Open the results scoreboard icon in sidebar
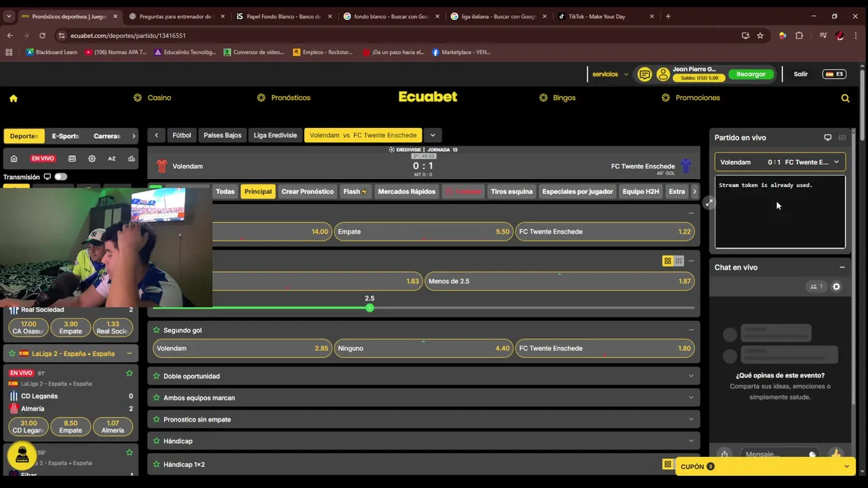This screenshot has height=488, width=868. pyautogui.click(x=72, y=159)
